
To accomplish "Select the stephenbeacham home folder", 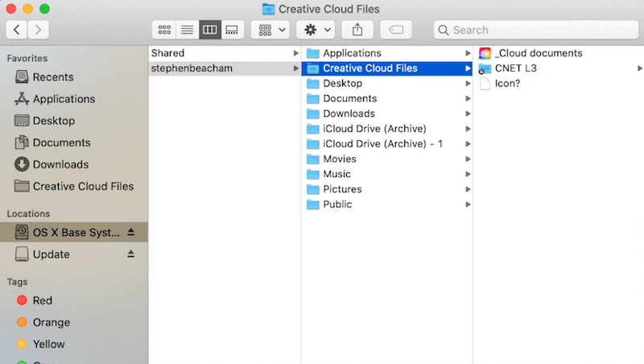I will pyautogui.click(x=225, y=68).
